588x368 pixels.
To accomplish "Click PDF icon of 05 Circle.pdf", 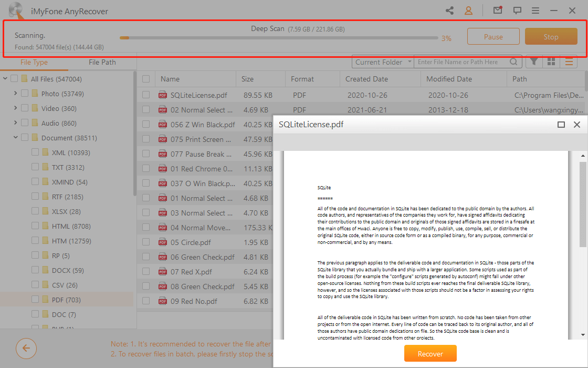I will click(163, 242).
